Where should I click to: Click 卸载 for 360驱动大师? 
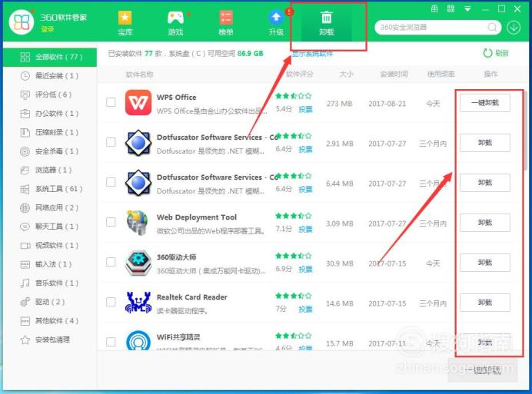coord(485,263)
